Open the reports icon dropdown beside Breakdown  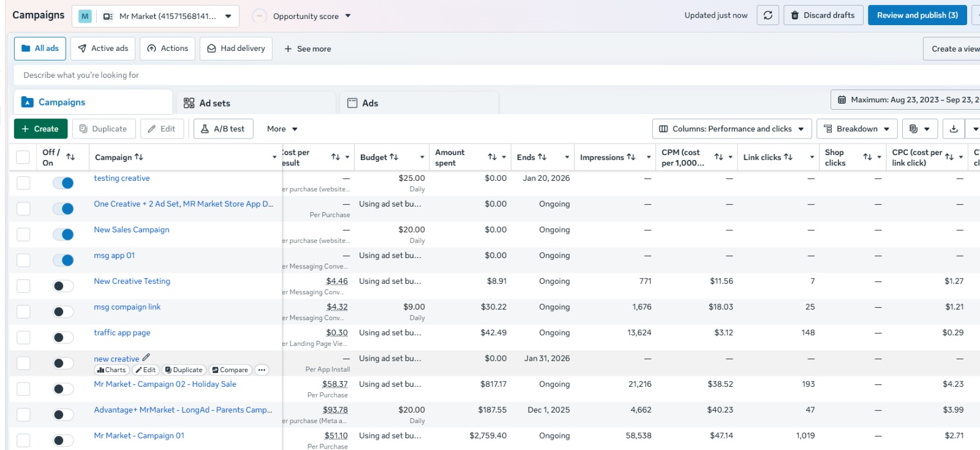(x=919, y=129)
